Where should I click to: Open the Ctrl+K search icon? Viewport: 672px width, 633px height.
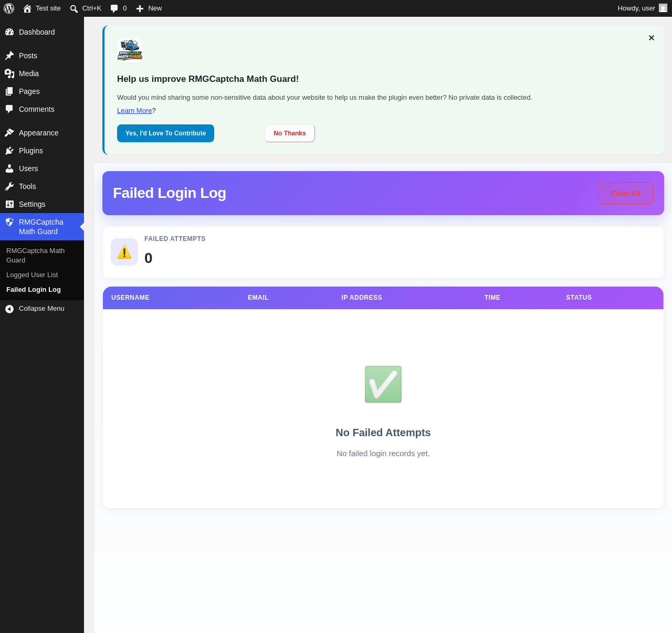74,8
